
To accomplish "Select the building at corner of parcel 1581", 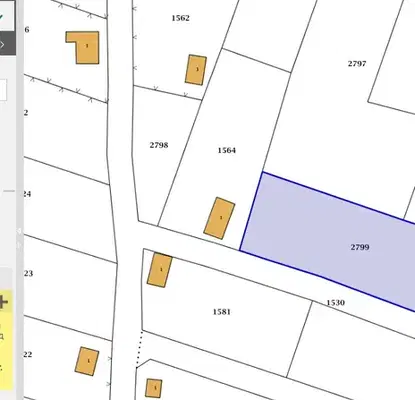I will 160,270.
